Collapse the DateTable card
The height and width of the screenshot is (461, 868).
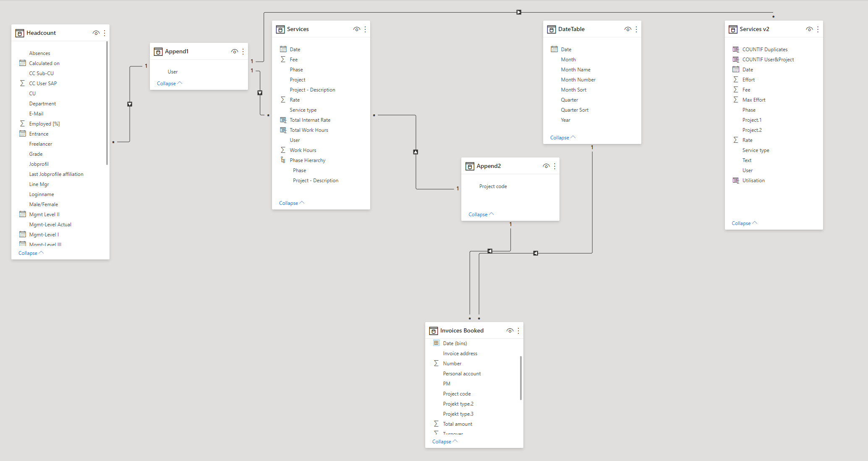pos(562,138)
